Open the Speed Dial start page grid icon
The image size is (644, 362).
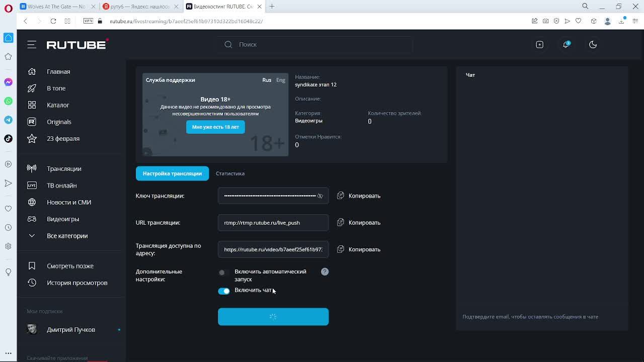[67, 21]
